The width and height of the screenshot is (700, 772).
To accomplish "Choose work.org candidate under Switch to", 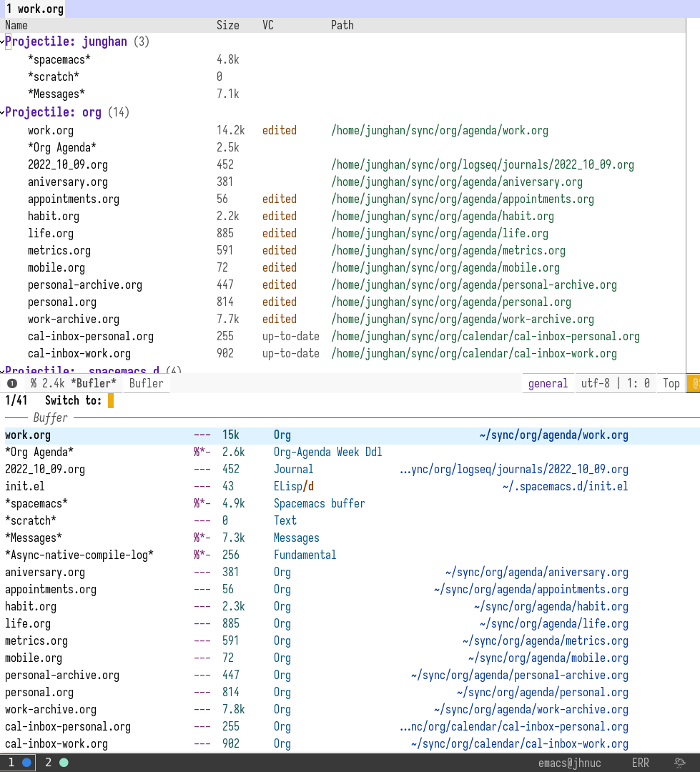I will (x=350, y=435).
